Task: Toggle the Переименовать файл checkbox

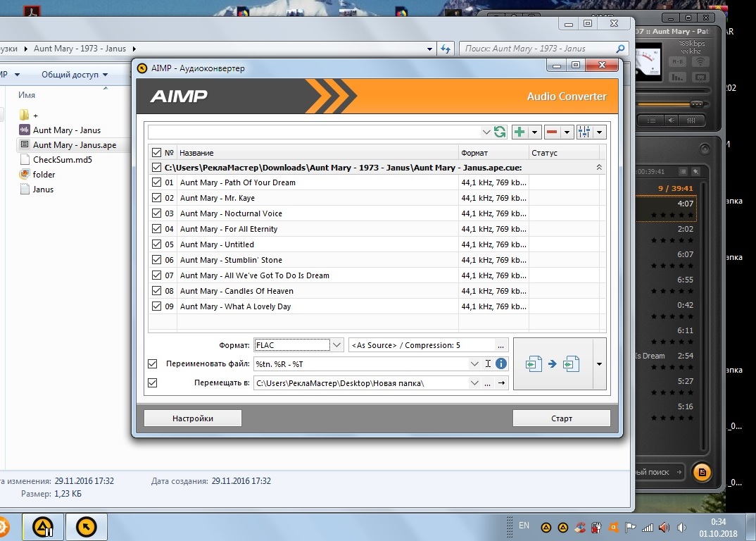Action: pos(152,363)
